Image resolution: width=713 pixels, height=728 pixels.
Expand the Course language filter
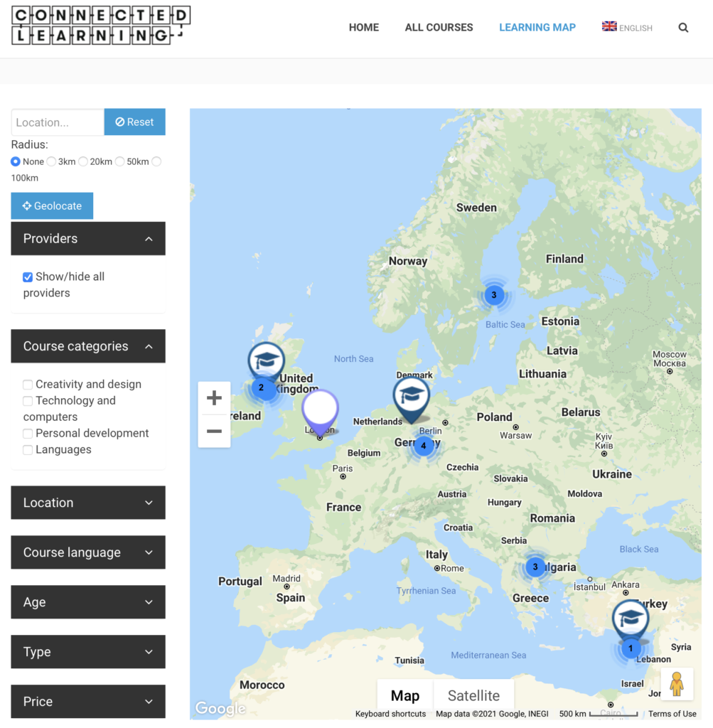click(x=88, y=552)
